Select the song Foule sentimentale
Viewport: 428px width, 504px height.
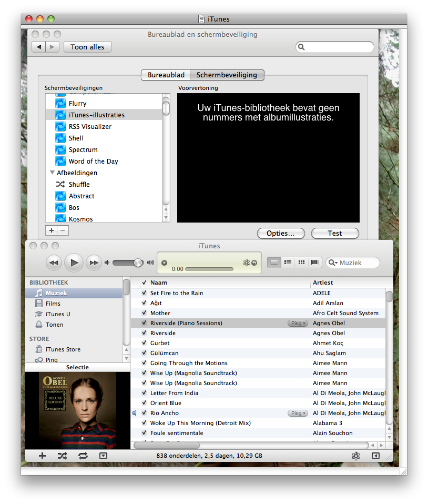[x=258, y=433]
